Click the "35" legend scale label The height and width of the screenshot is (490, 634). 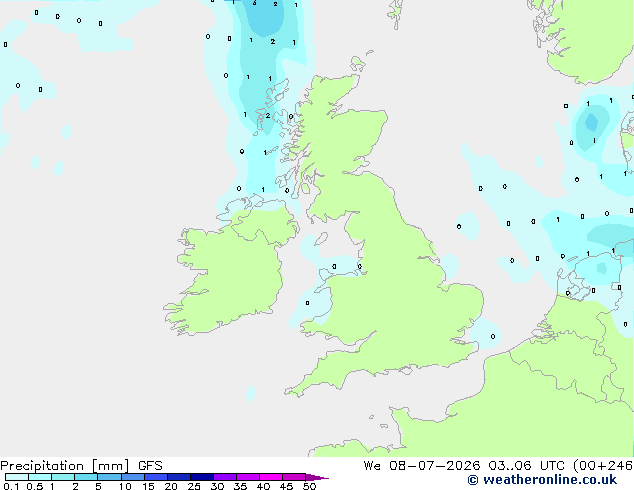pos(240,486)
